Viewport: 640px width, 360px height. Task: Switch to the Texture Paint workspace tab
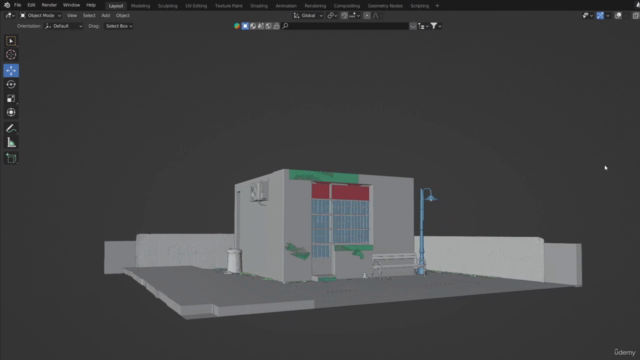click(229, 6)
